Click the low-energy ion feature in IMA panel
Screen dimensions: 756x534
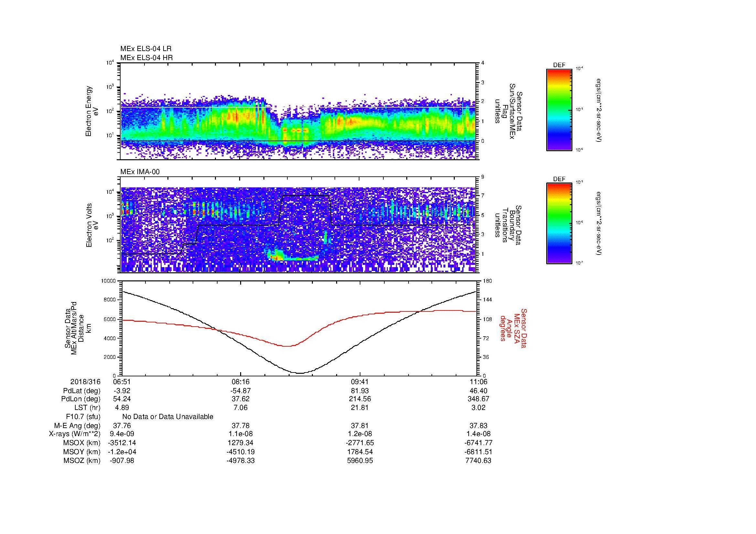point(293,256)
